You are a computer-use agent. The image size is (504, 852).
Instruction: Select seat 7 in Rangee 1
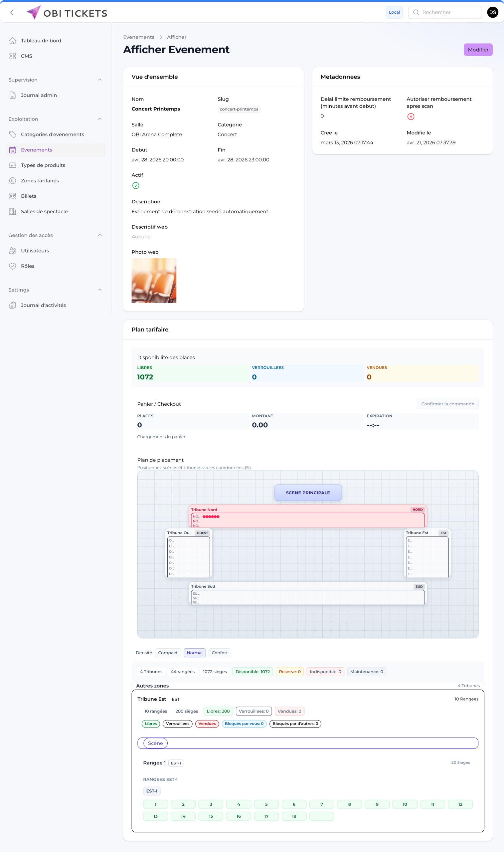point(322,804)
